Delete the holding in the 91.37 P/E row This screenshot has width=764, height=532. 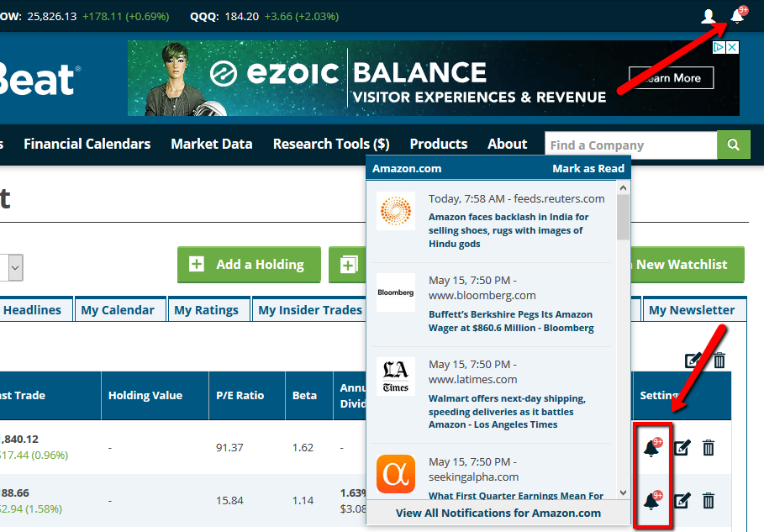pos(709,447)
